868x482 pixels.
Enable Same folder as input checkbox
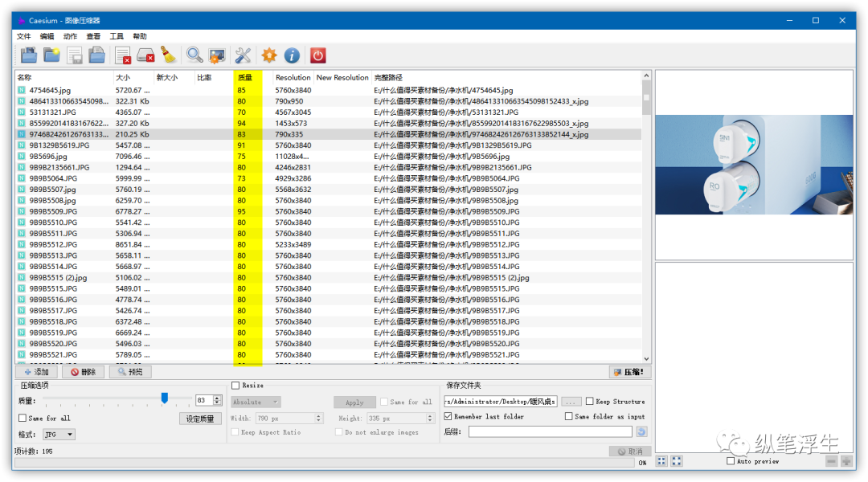tap(568, 416)
